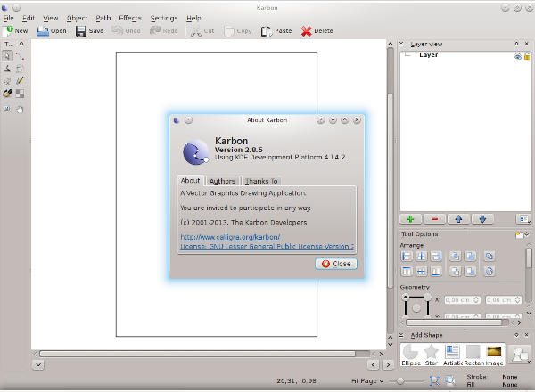
Task: Open the Effects menu
Action: (x=130, y=18)
